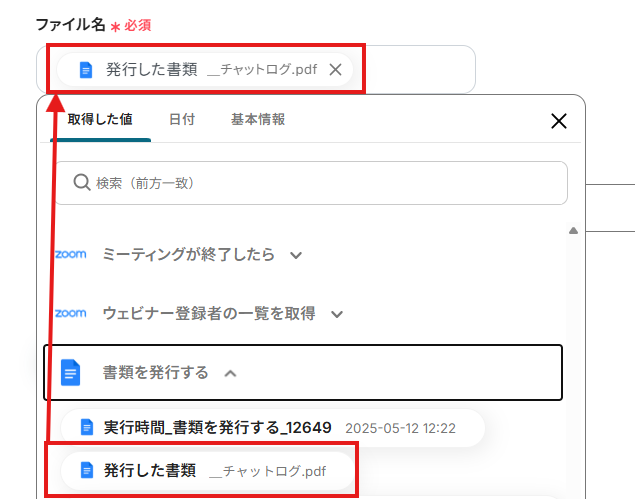
Task: Select the 基本情報 tab
Action: (x=258, y=120)
